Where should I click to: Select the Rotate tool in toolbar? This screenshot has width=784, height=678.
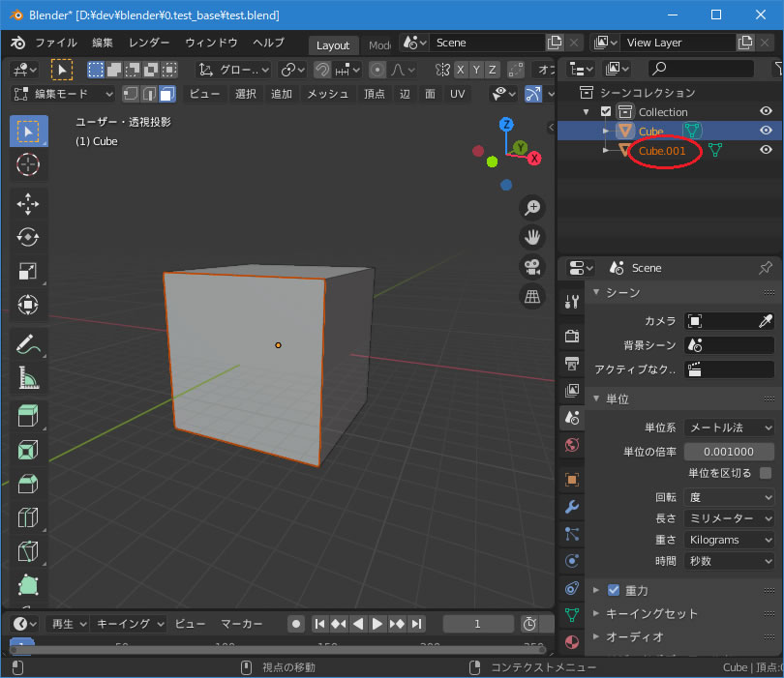pos(28,237)
